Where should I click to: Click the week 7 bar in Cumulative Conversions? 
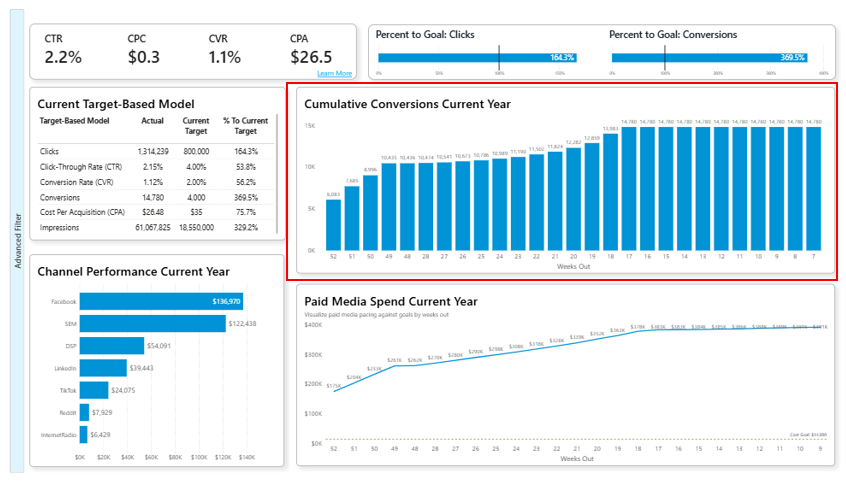point(814,188)
